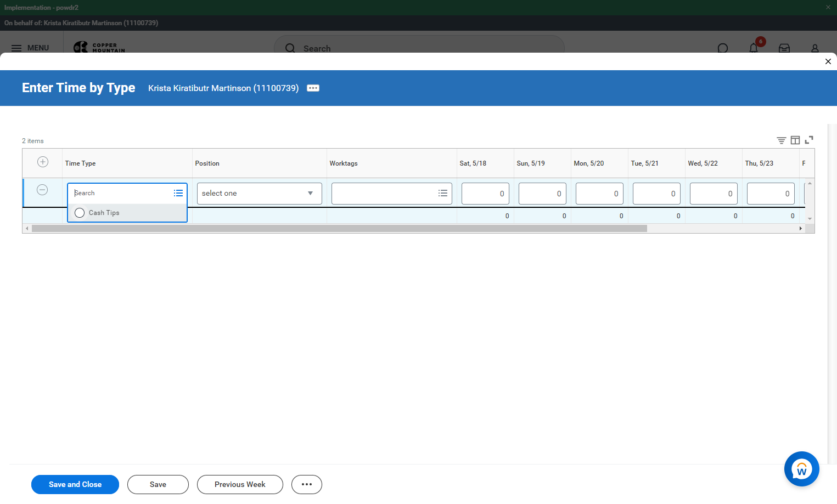The image size is (837, 504).
Task: Click the horizontal table scrollbar
Action: pyautogui.click(x=339, y=229)
